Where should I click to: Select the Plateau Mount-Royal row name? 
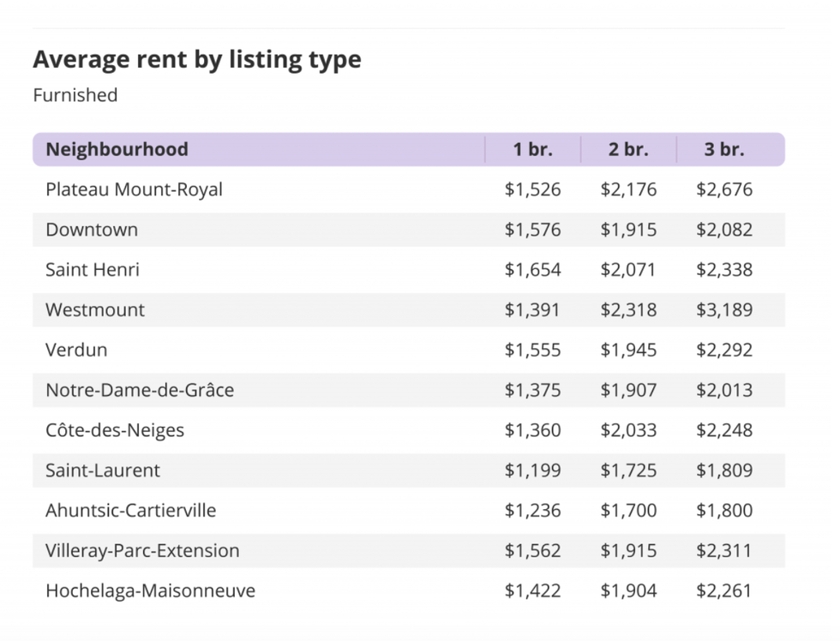coord(134,189)
